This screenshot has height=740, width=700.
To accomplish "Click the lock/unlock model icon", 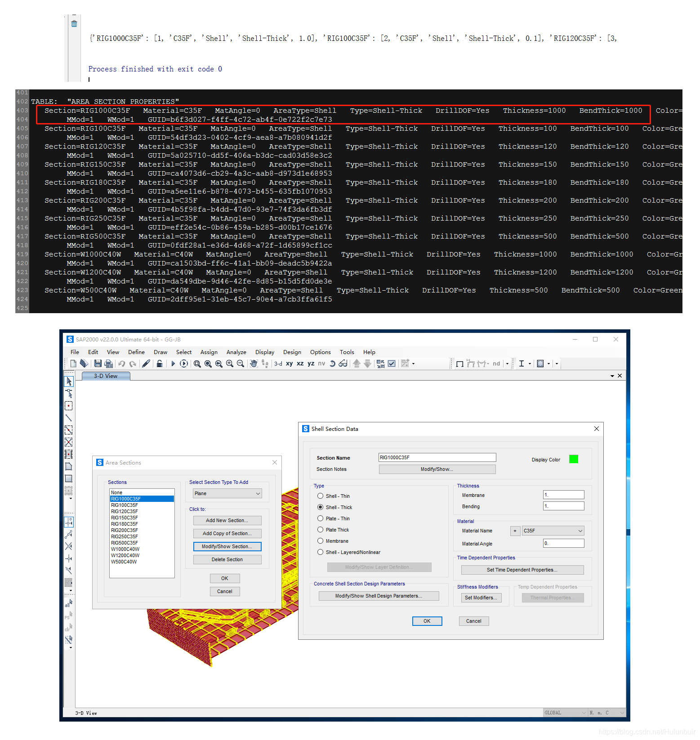I will click(x=160, y=363).
